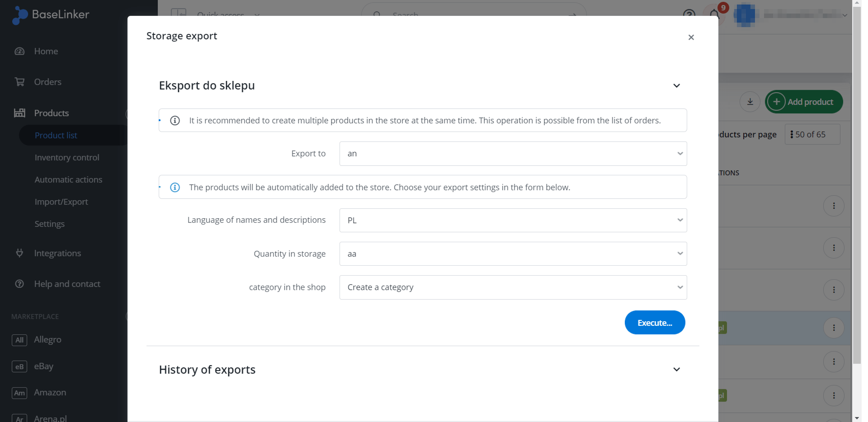Open Amazon marketplace link
This screenshot has height=422, width=868.
pyautogui.click(x=50, y=393)
